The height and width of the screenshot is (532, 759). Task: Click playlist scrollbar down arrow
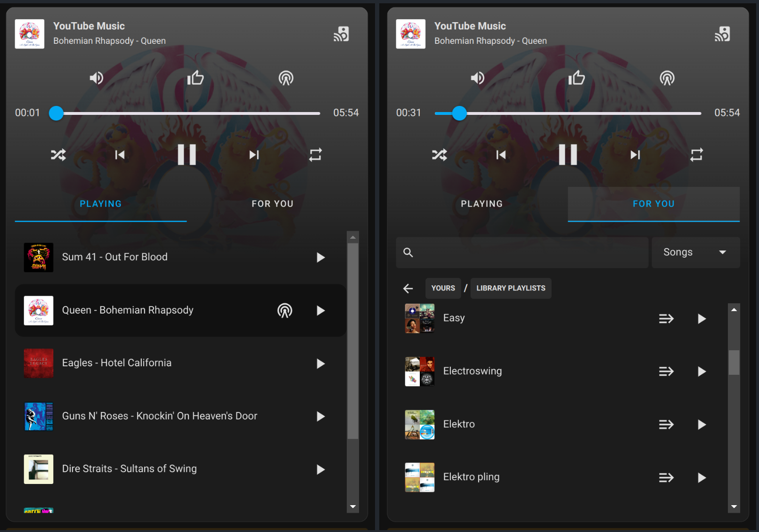click(734, 507)
